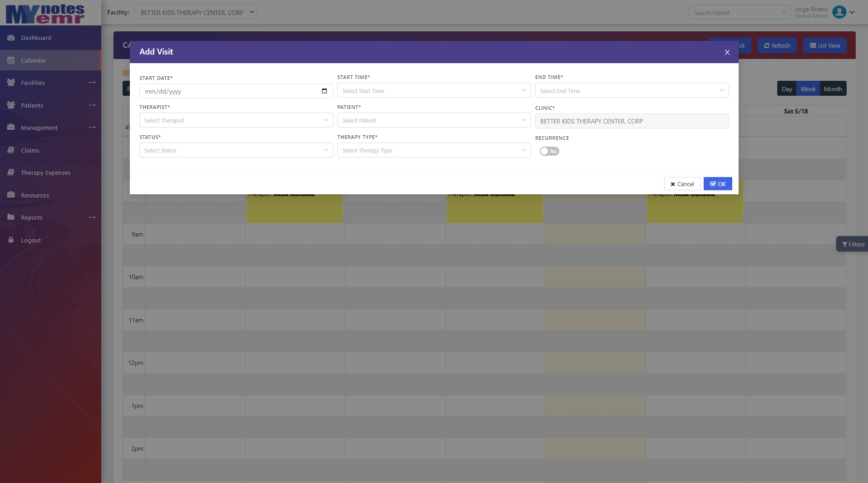Click the Start Date input field
Image resolution: width=868 pixels, height=483 pixels.
229,91
